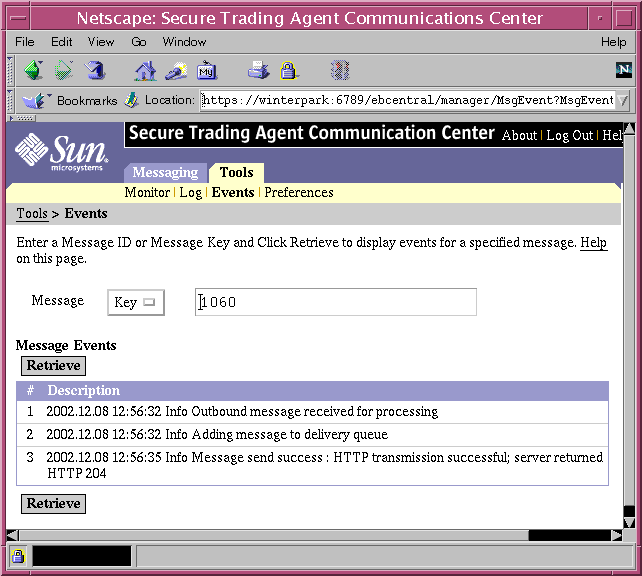Viewport: 642px width, 576px height.
Task: Click the About link in the header
Action: click(519, 135)
